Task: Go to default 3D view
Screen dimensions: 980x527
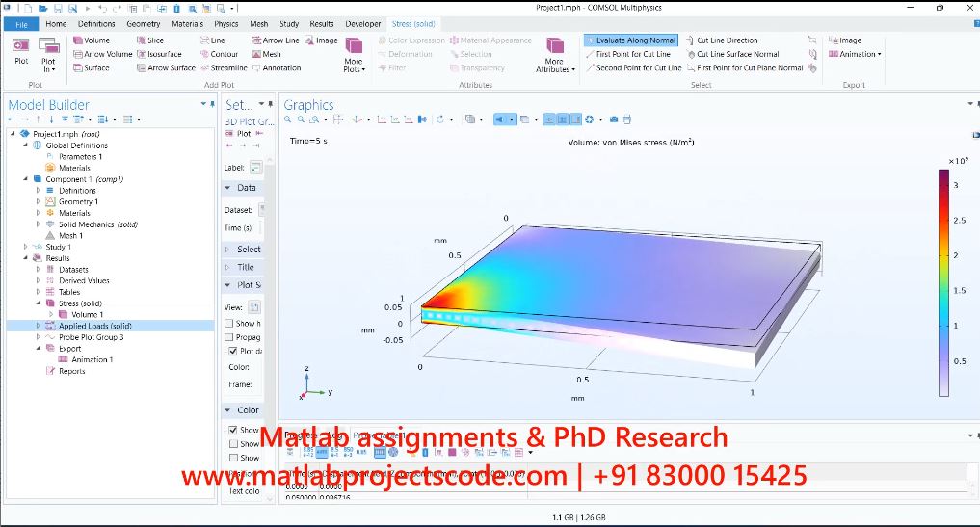Action: (x=357, y=119)
